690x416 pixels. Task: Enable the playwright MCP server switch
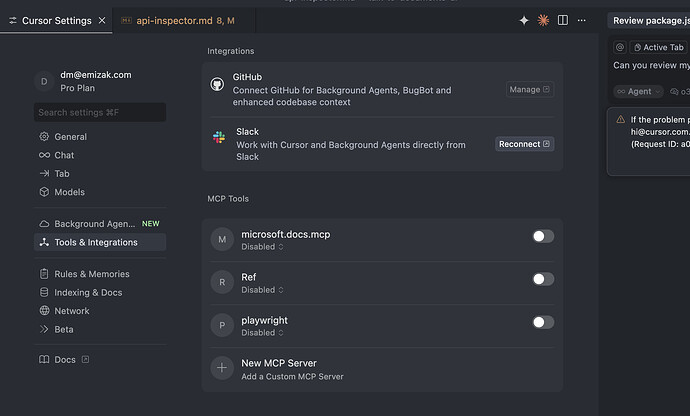[x=542, y=322]
